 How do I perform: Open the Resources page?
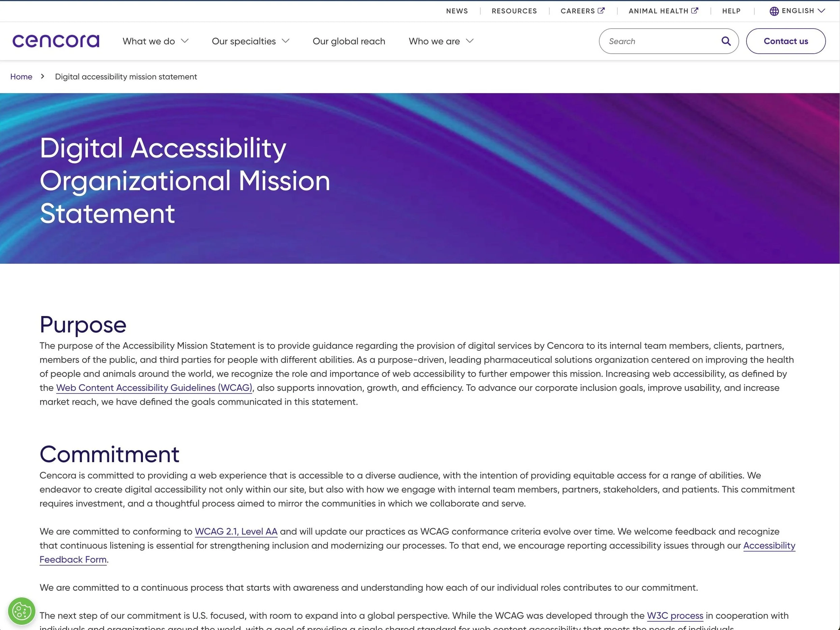point(514,11)
